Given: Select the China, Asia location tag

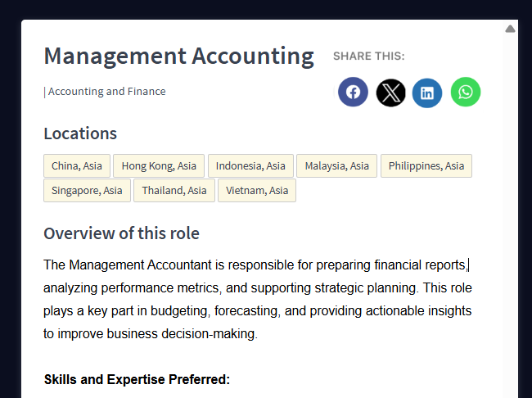Looking at the screenshot, I should [x=77, y=166].
